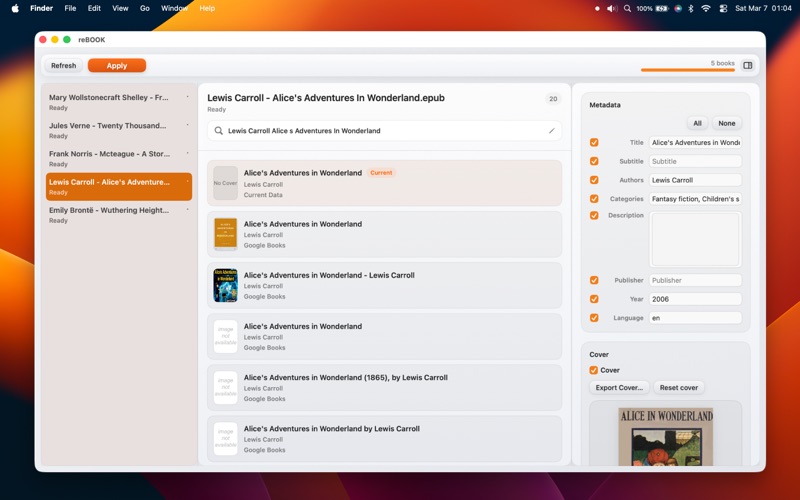Click the battery icon in menu bar
This screenshot has width=800, height=500.
(662, 8)
